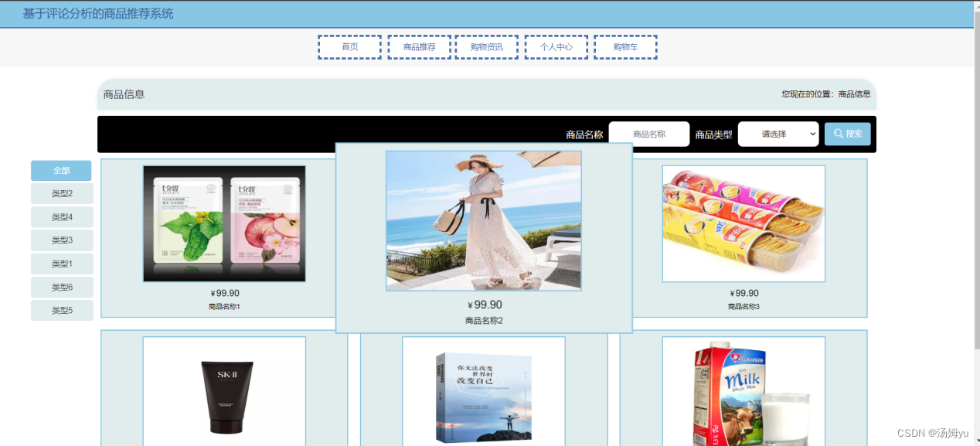
Task: Filter products by 类型3
Action: pyautogui.click(x=62, y=240)
